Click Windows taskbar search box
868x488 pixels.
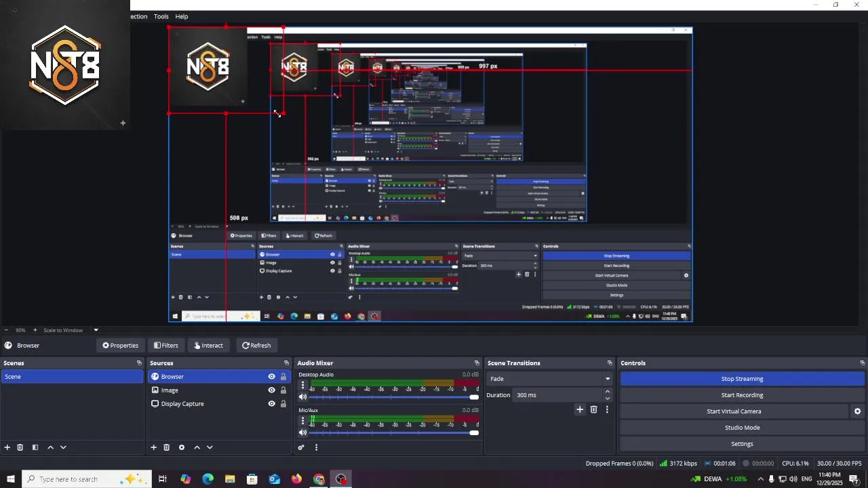[x=86, y=479]
